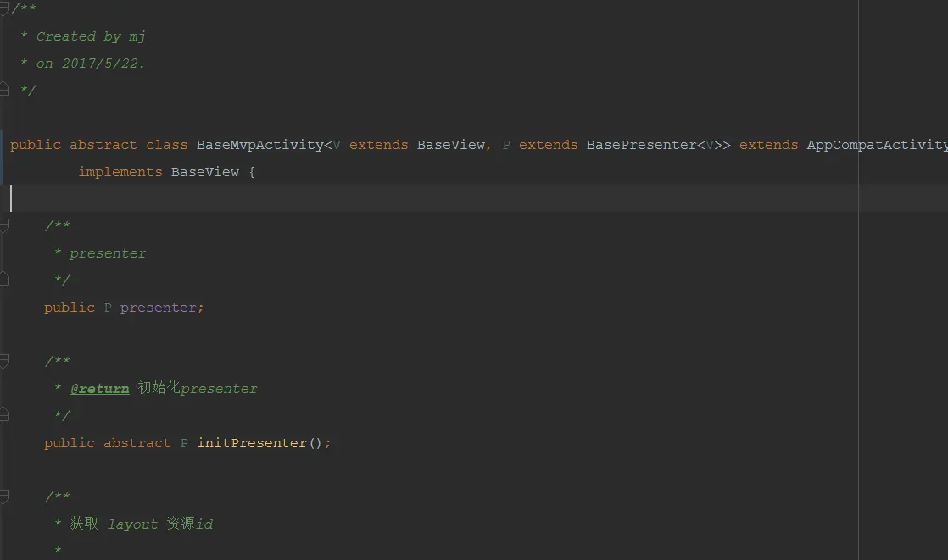The width and height of the screenshot is (948, 560).
Task: Click the '资源id' comment text
Action: point(190,524)
